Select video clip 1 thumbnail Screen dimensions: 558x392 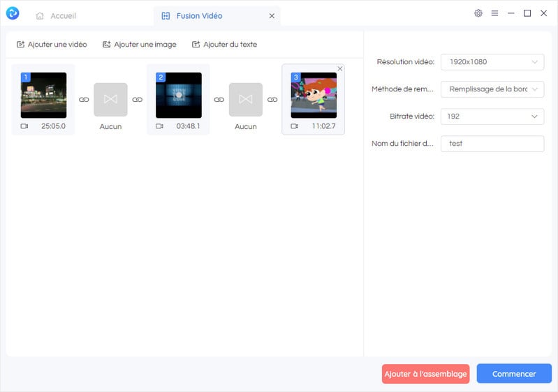click(43, 96)
